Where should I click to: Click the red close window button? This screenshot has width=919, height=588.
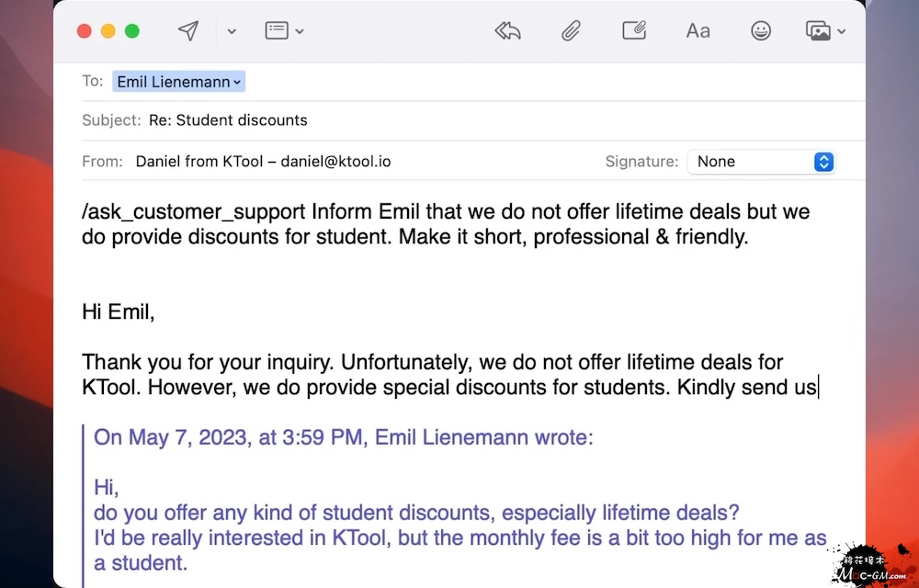click(x=85, y=31)
